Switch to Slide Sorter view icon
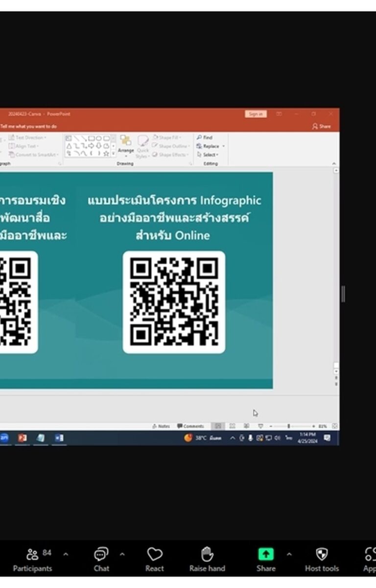 (x=233, y=426)
